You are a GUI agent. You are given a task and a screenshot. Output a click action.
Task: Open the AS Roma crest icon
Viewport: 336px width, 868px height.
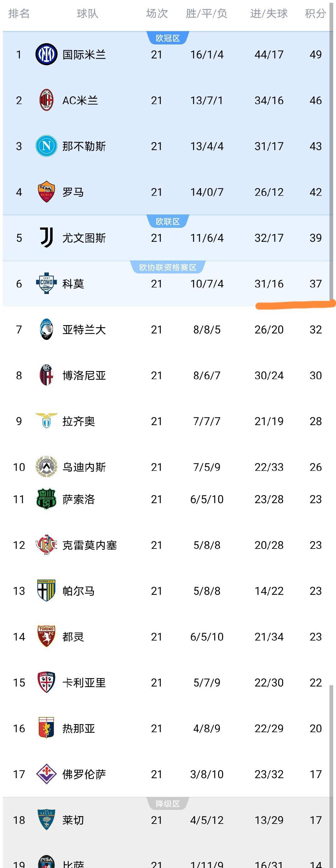coord(46,192)
